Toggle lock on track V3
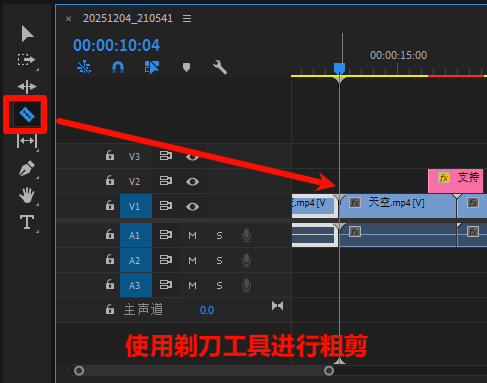 coord(110,156)
